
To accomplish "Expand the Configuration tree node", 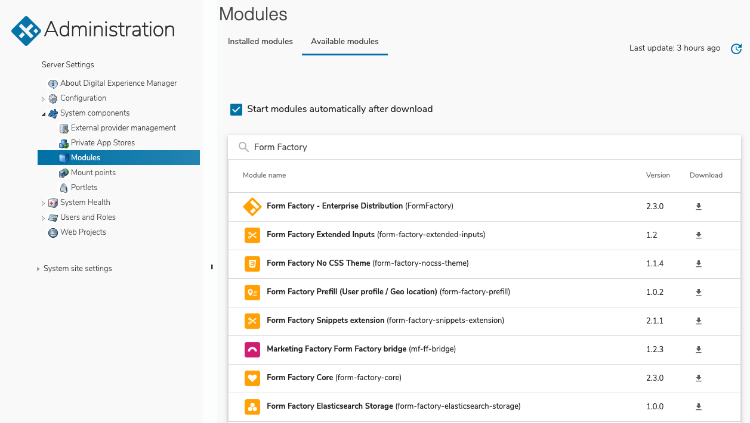I will [43, 99].
